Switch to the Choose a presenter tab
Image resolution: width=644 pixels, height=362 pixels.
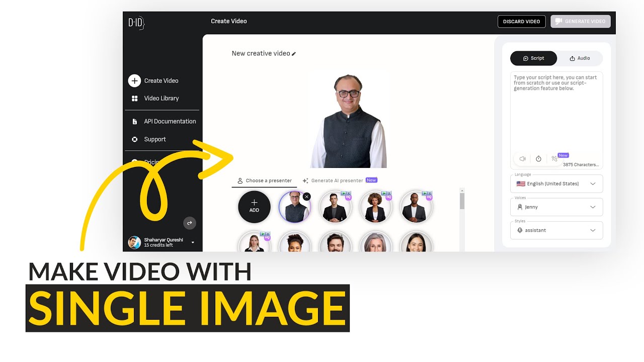point(264,180)
